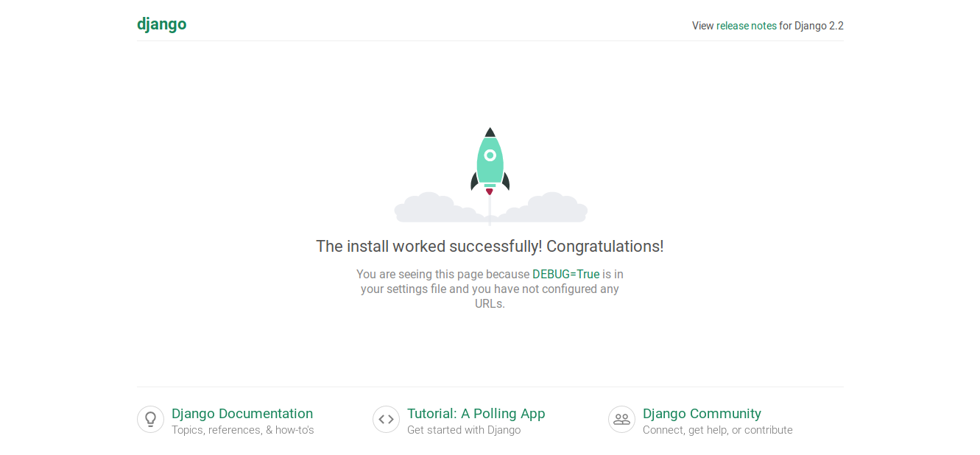The image size is (980, 455).
Task: Click the code brackets icon beside Tutorial
Action: point(386,419)
